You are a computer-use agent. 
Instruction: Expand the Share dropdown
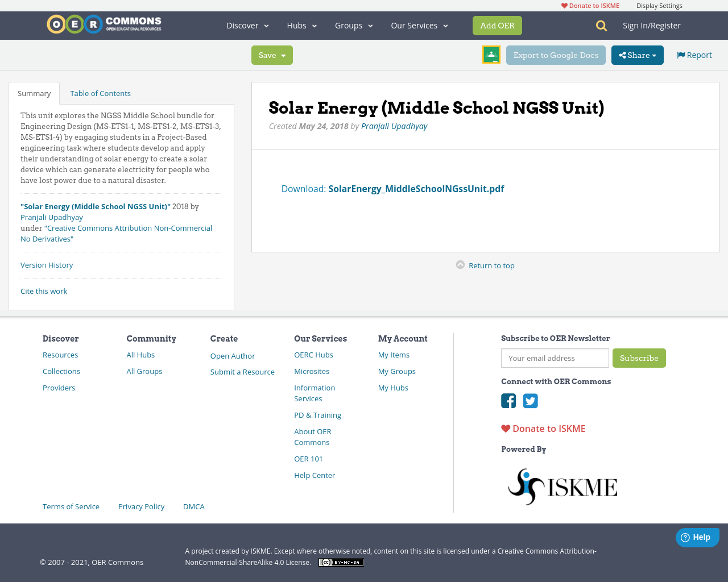pyautogui.click(x=637, y=55)
